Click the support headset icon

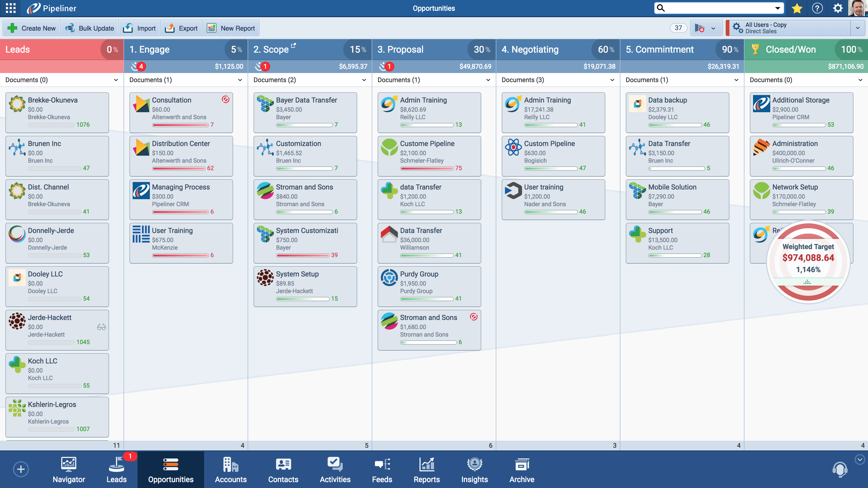[840, 469]
